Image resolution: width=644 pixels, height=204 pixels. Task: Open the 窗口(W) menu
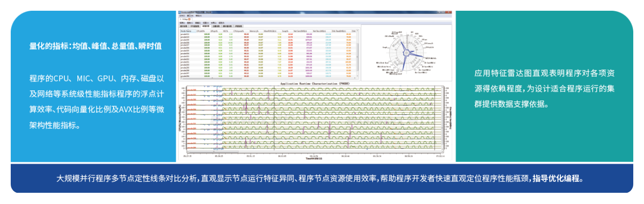pyautogui.click(x=190, y=15)
